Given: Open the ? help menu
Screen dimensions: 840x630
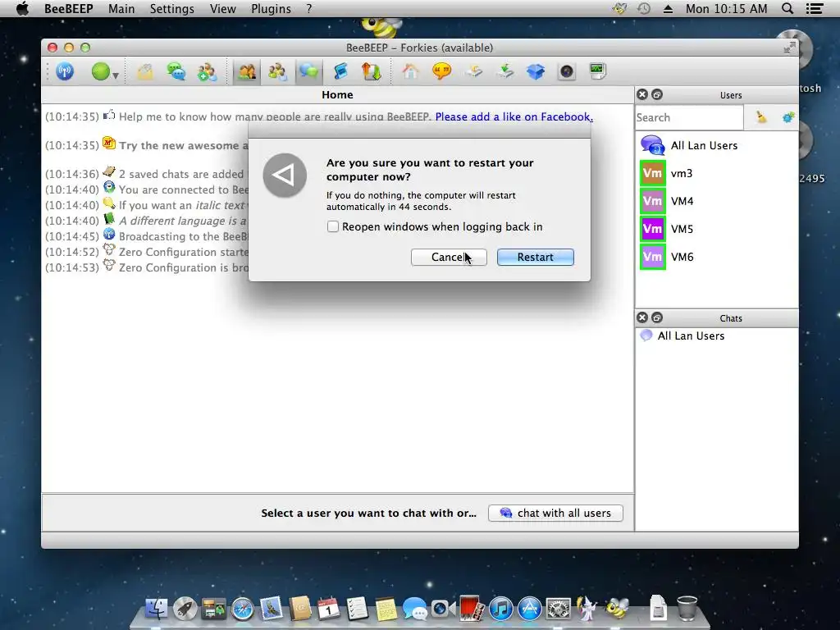Looking at the screenshot, I should pyautogui.click(x=309, y=9).
